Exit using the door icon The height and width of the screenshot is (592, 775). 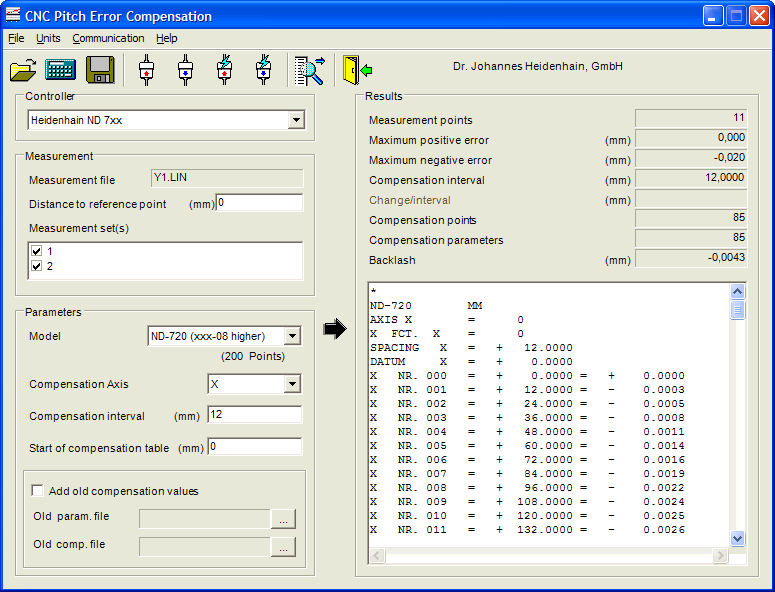357,70
